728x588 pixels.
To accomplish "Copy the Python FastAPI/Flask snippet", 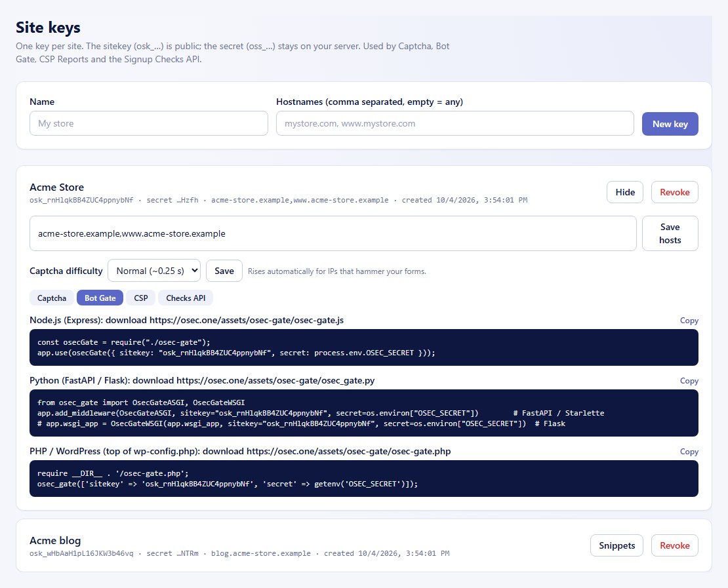I will tap(689, 381).
